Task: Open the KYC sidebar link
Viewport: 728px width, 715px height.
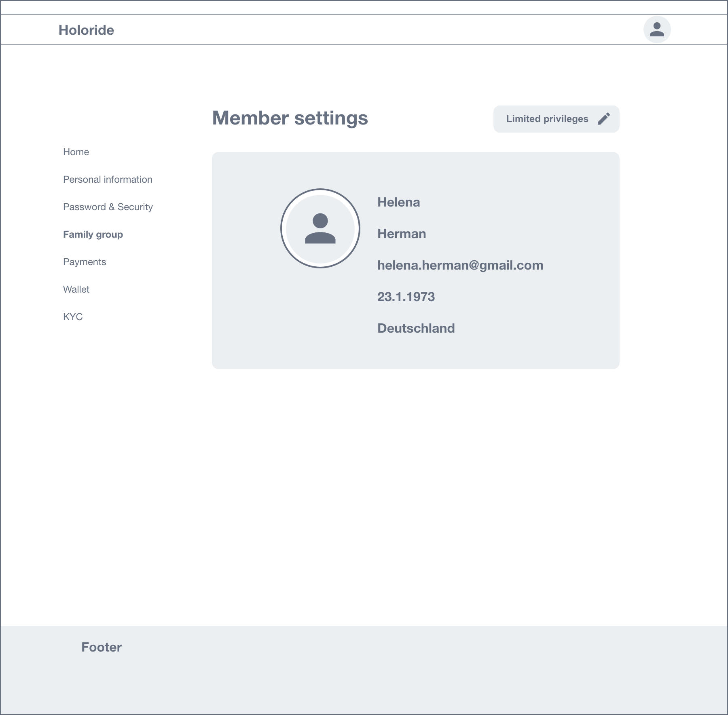Action: click(x=73, y=317)
